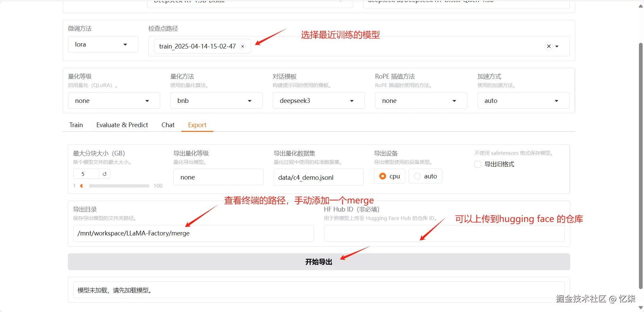Open the 对话模板 deepseek3 dropdown

319,101
